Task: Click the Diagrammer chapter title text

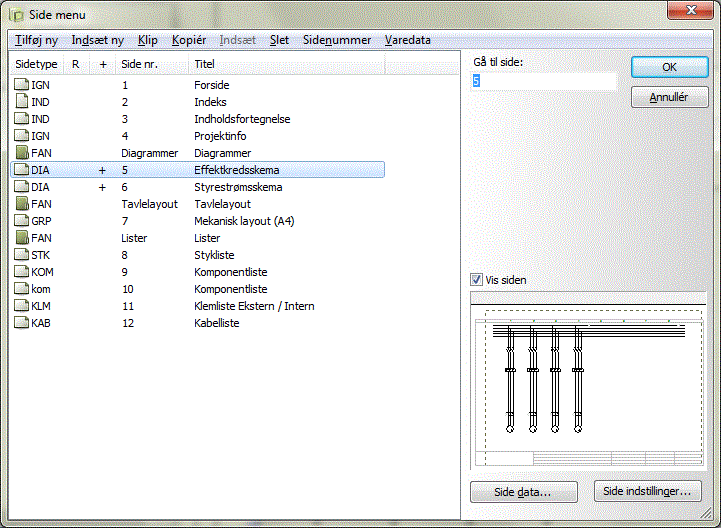Action: click(223, 153)
